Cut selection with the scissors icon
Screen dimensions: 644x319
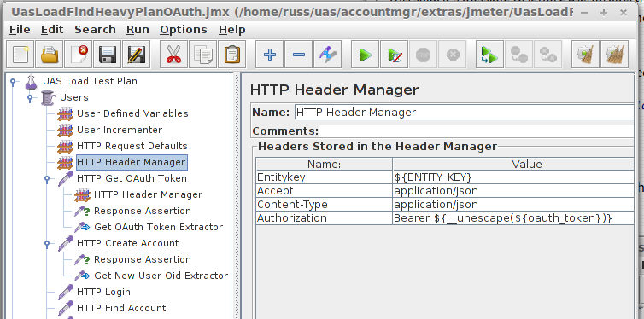click(x=173, y=54)
